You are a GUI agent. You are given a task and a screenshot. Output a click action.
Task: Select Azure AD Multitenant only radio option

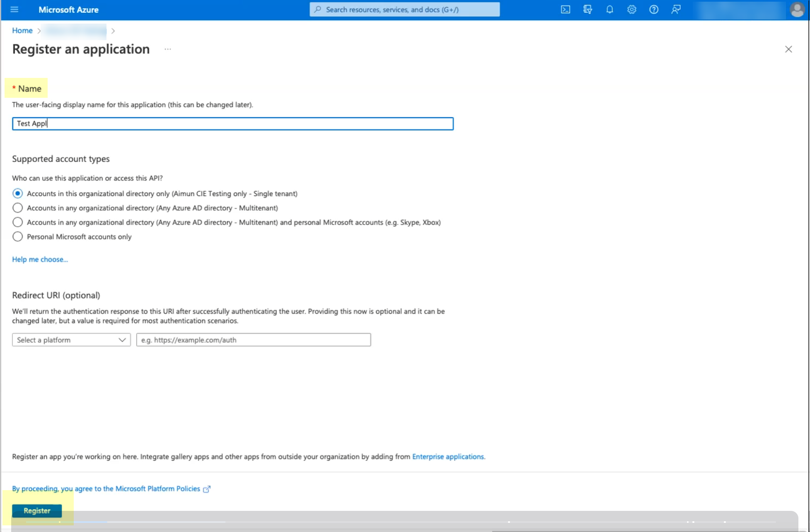[x=17, y=208]
